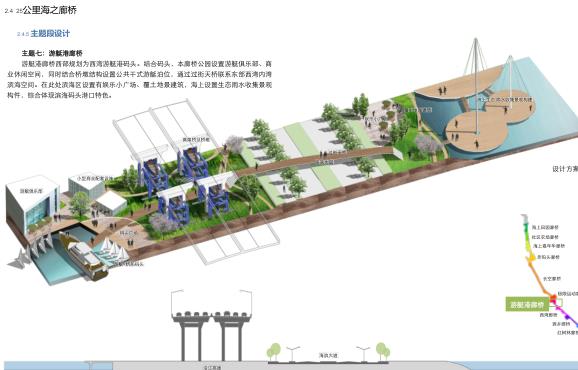Click the 海上田园廊桥 label on the route map
This screenshot has height=370, width=578.
tap(545, 227)
